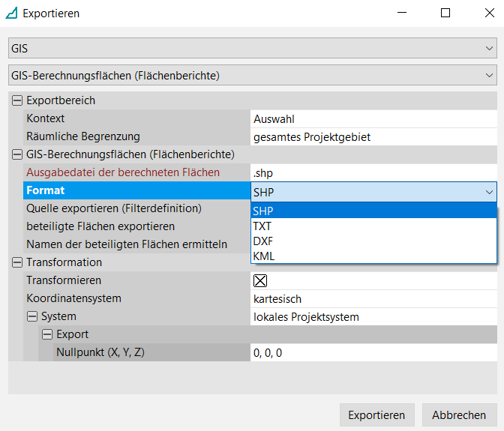Close the Format dropdown via its arrow
The width and height of the screenshot is (504, 431).
[489, 192]
